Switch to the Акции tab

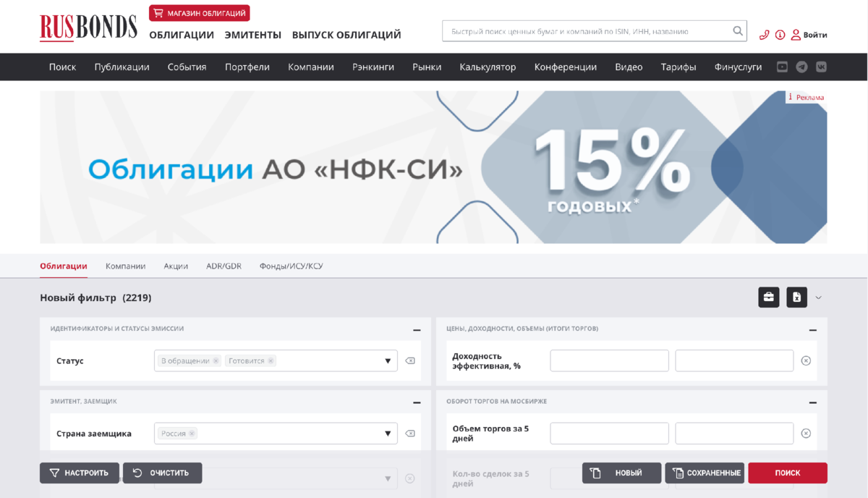point(176,266)
